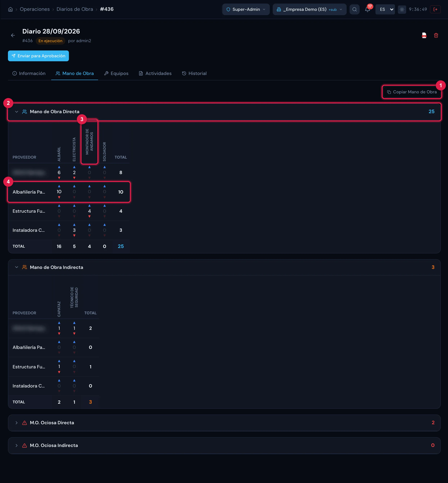Collapse the Mano de Obra Indirecta section
448x483 pixels.
(16, 267)
